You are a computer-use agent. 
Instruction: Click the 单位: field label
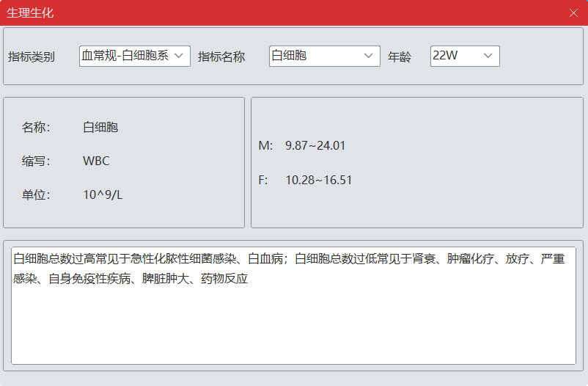click(x=36, y=194)
